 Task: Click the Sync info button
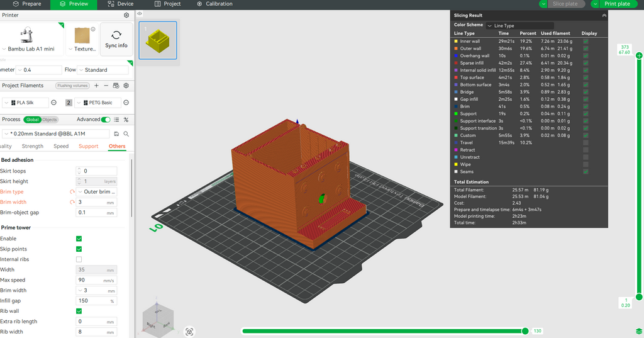pyautogui.click(x=116, y=39)
